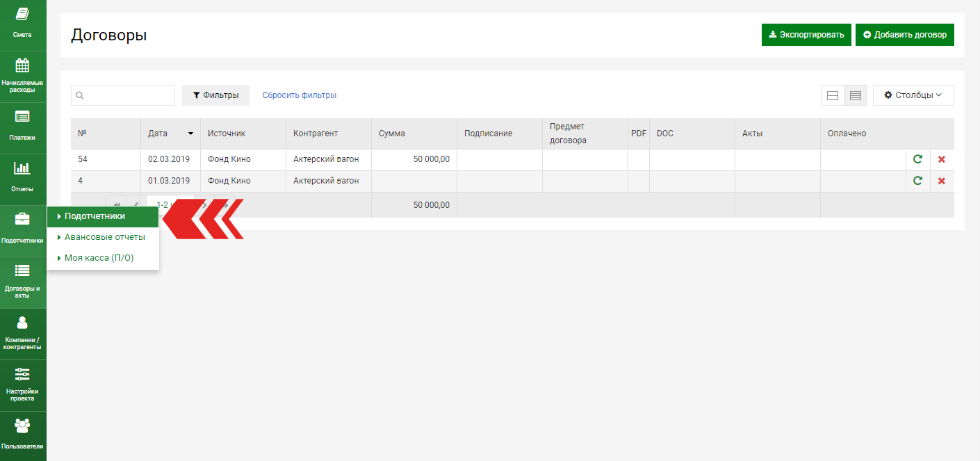This screenshot has height=461, width=980.
Task: Expand the Фильтры filter panel
Action: point(215,95)
